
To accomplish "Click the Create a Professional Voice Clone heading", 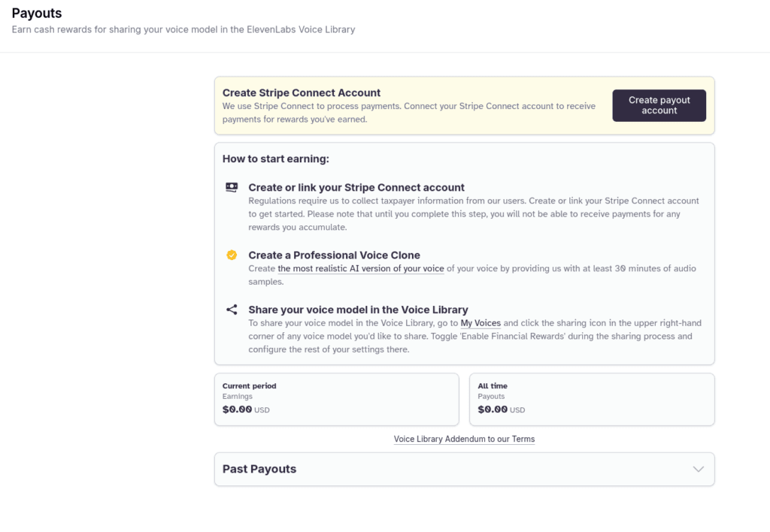I will pyautogui.click(x=334, y=255).
